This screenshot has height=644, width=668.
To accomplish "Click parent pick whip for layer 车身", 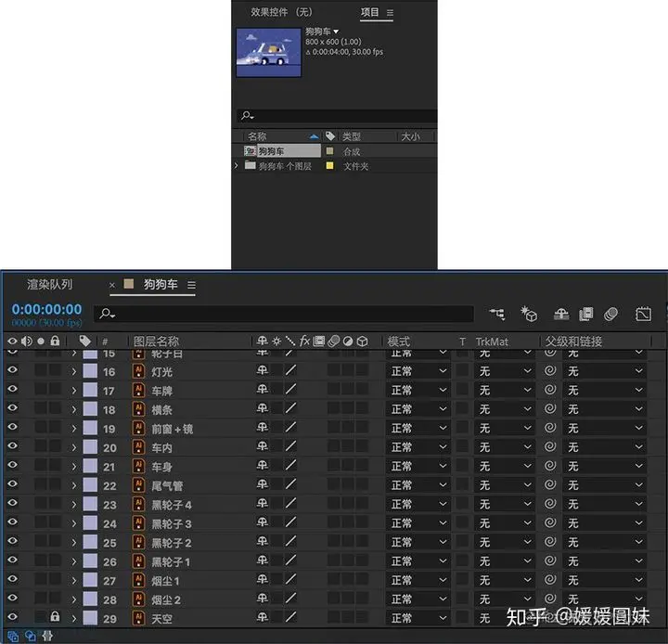I will coord(550,466).
